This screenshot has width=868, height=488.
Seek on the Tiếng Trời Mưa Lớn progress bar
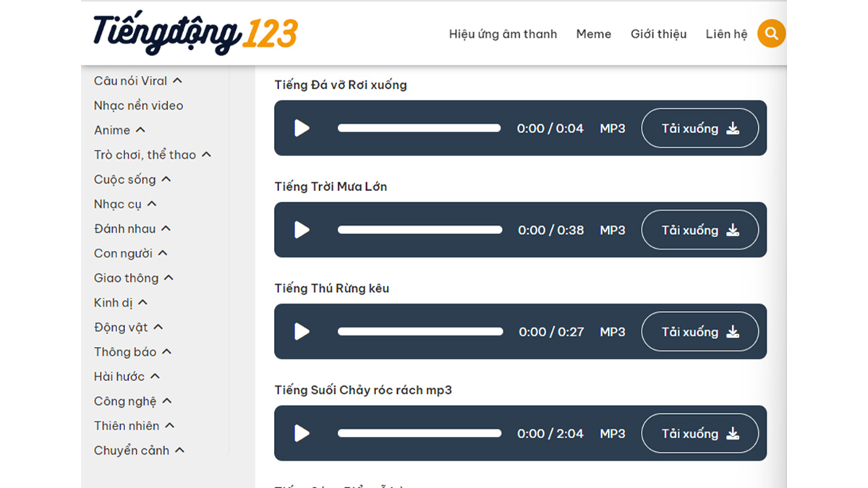tap(420, 230)
